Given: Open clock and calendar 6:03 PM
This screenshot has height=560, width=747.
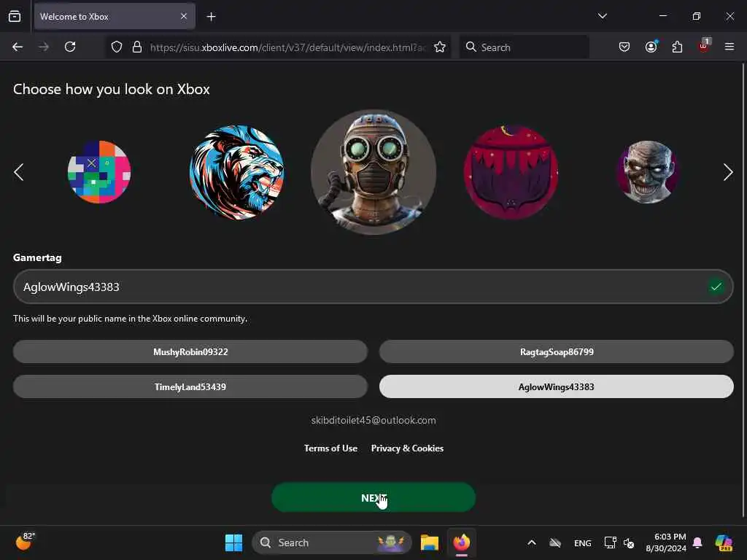Looking at the screenshot, I should click(x=666, y=542).
